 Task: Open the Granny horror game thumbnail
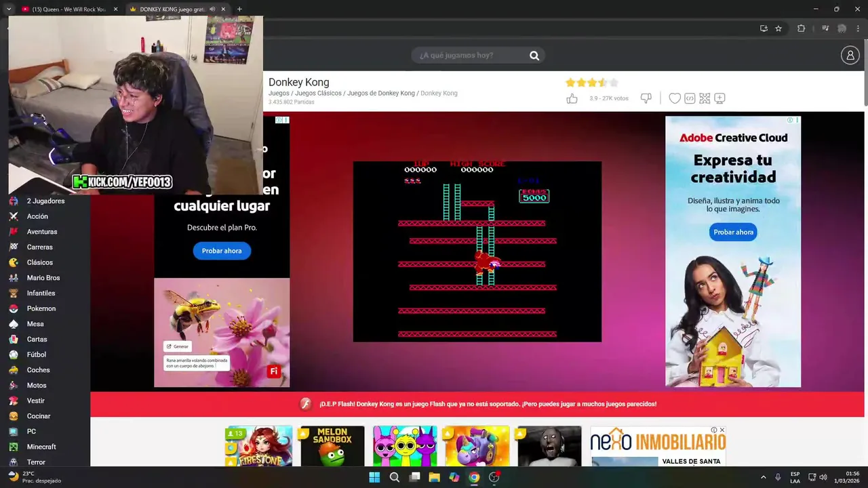[x=549, y=446]
